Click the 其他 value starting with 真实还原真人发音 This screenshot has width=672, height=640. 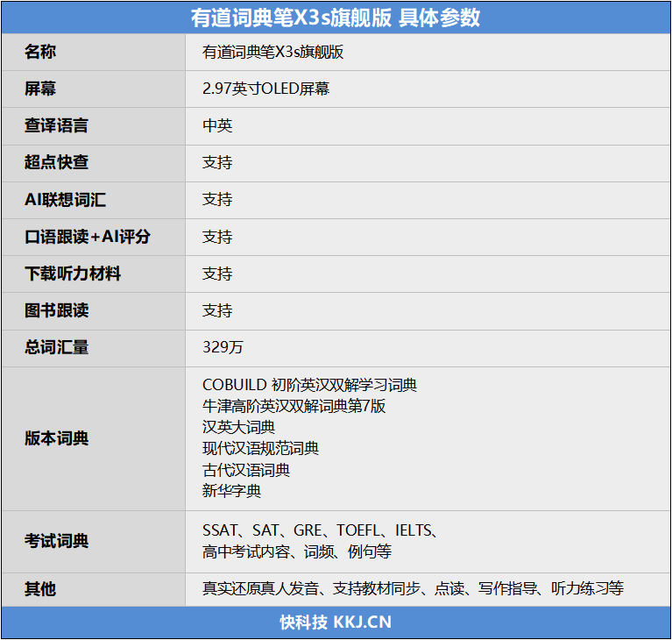click(414, 588)
